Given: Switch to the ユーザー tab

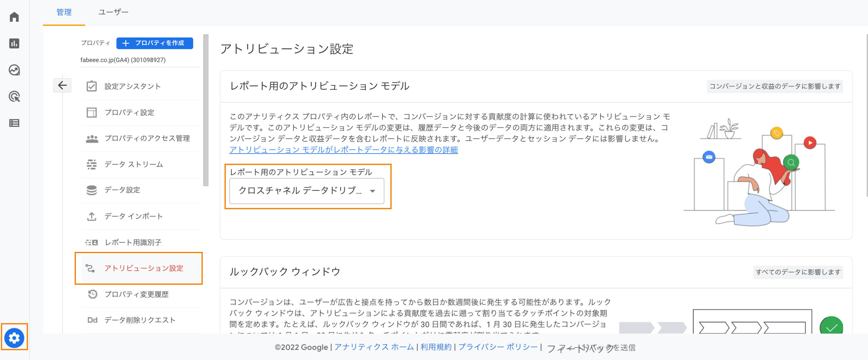Looking at the screenshot, I should tap(113, 13).
